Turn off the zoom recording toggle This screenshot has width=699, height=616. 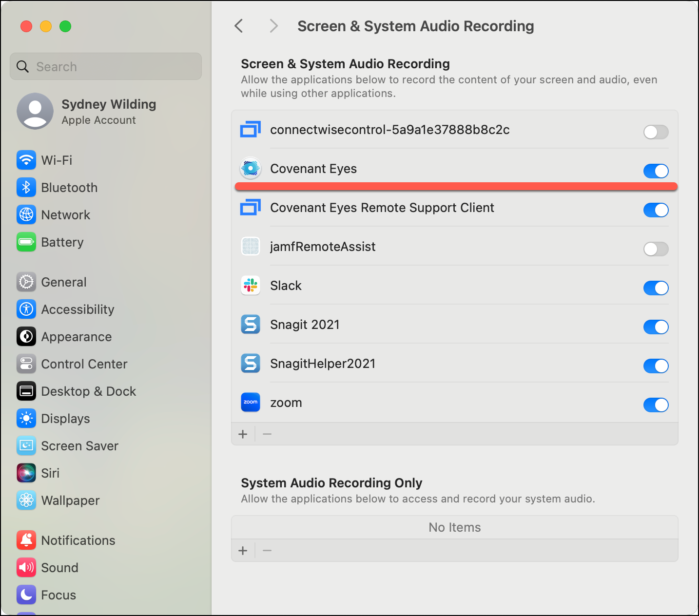pos(656,405)
